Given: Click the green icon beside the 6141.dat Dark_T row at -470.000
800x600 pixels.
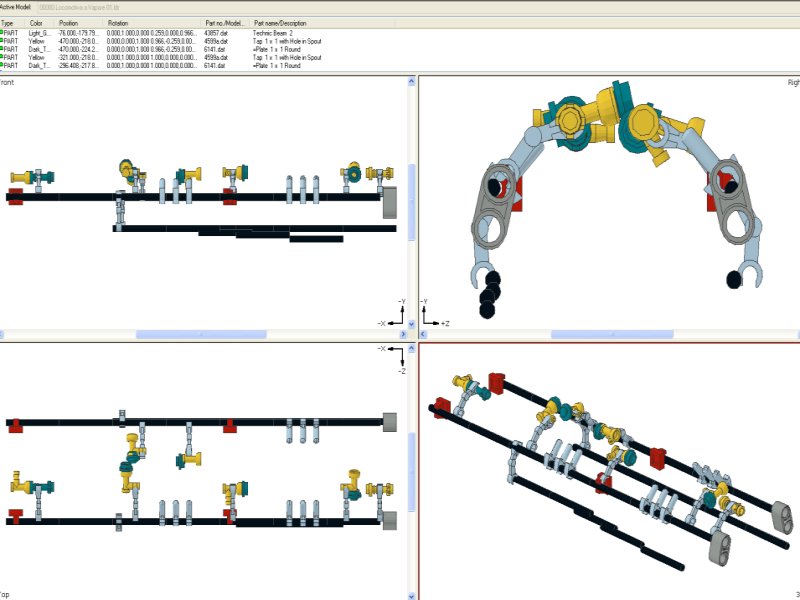Looking at the screenshot, I should [2, 48].
